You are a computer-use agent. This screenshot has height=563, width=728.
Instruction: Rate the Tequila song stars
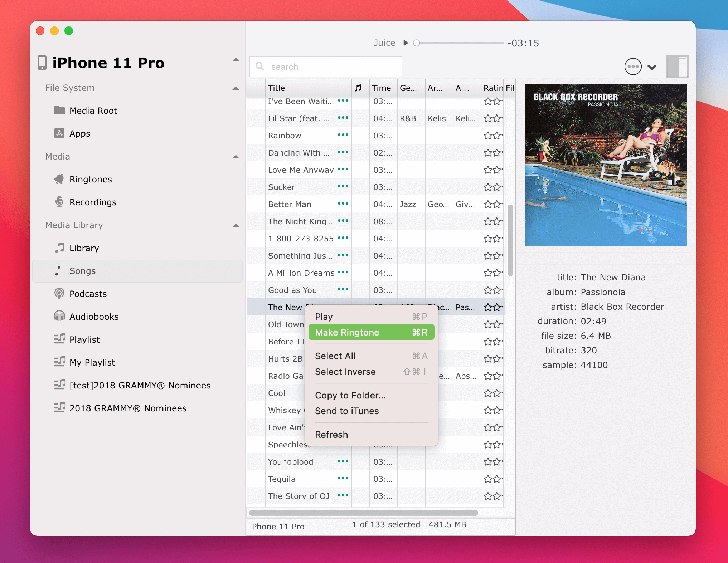(493, 479)
